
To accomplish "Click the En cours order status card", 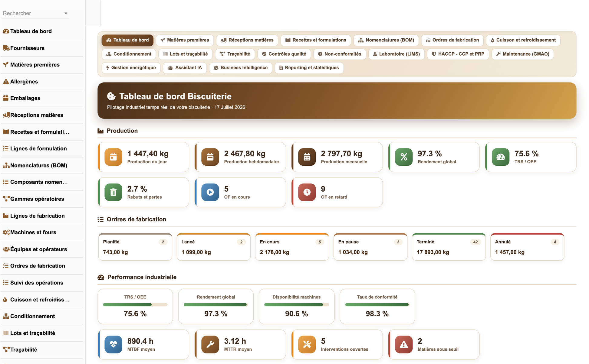I will tap(292, 247).
